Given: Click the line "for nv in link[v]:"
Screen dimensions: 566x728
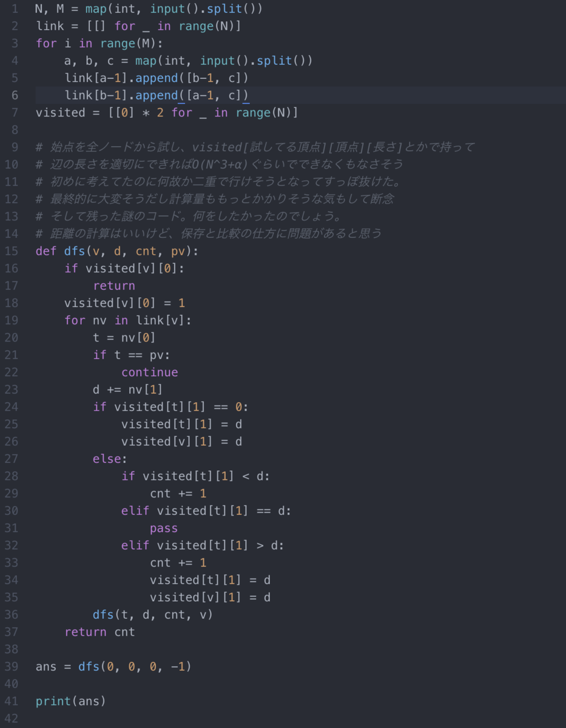Looking at the screenshot, I should 128,320.
